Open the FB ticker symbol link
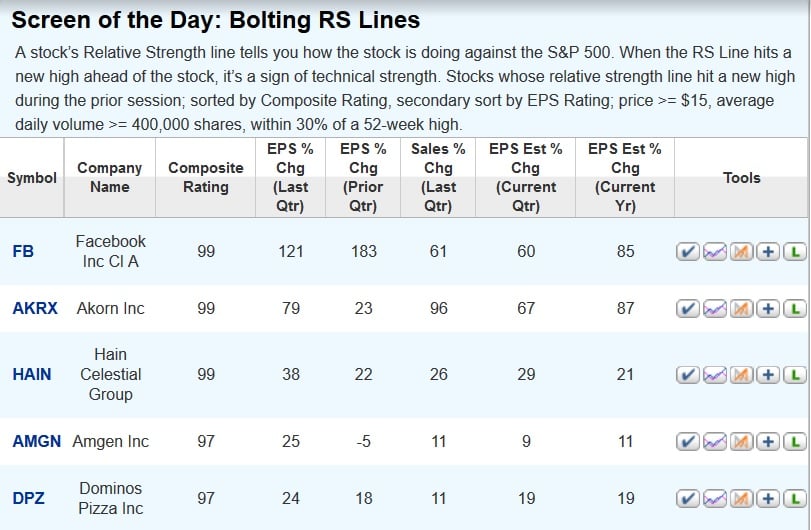Screen dimensions: 811x530 pyautogui.click(x=23, y=252)
